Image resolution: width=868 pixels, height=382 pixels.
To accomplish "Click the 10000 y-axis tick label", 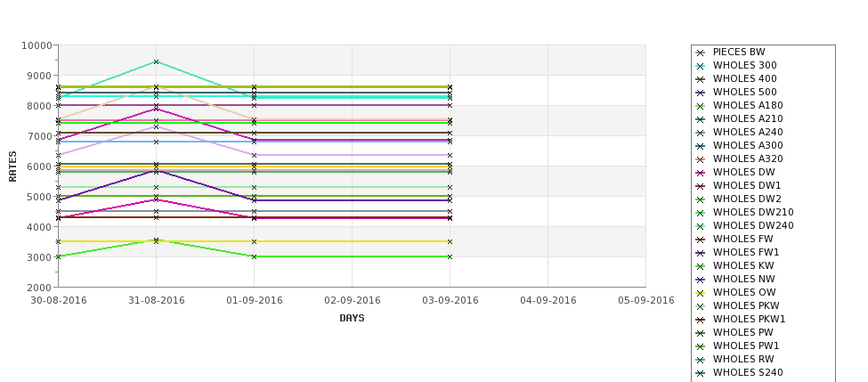I will click(37, 45).
